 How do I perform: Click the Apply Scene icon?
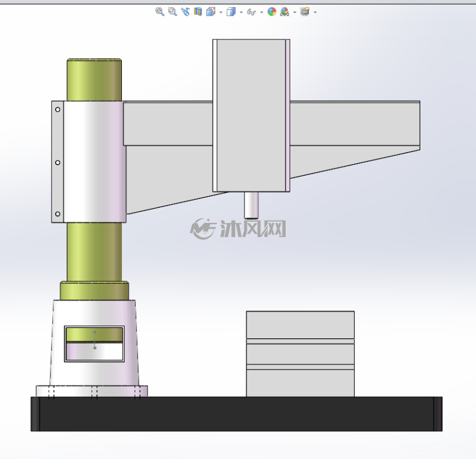pyautogui.click(x=285, y=12)
